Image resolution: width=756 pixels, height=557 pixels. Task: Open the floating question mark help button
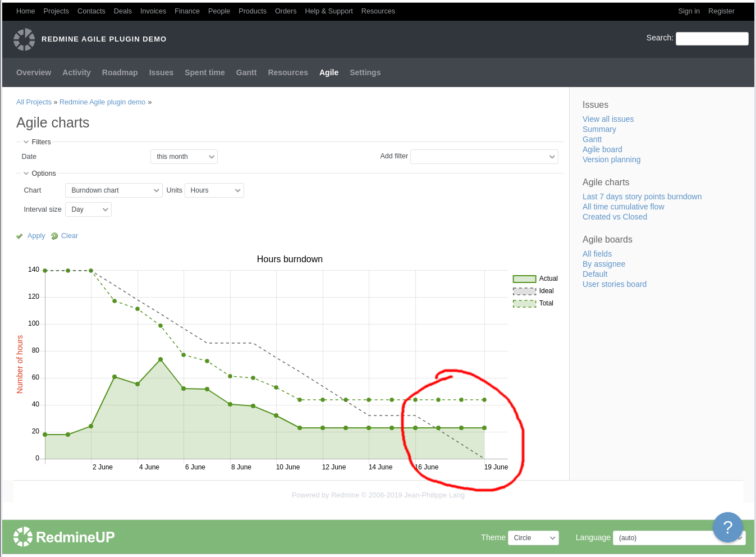(x=727, y=527)
